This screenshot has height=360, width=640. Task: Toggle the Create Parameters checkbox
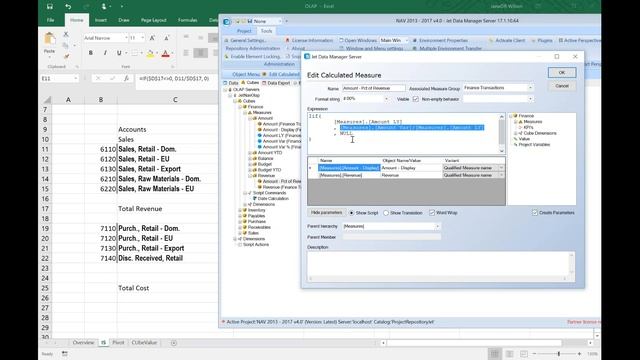pos(535,213)
